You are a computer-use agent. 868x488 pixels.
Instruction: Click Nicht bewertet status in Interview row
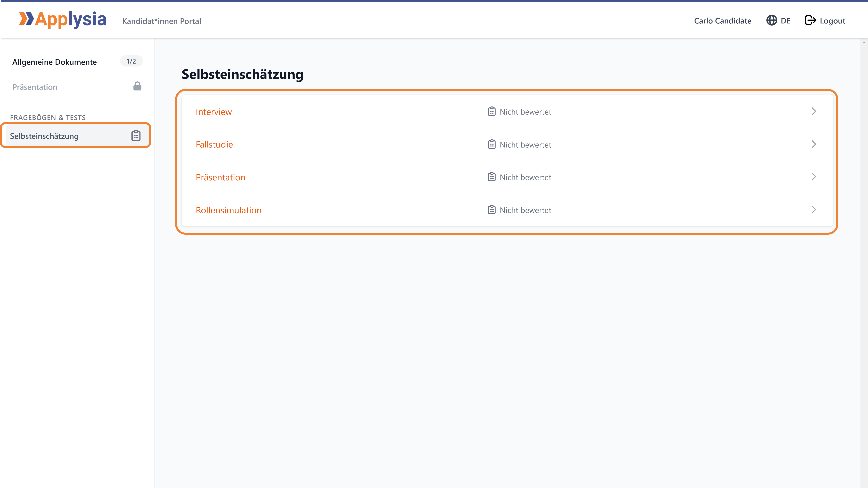click(x=525, y=112)
